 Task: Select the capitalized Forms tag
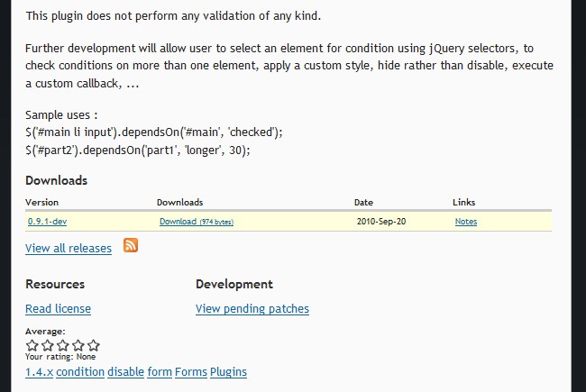190,372
